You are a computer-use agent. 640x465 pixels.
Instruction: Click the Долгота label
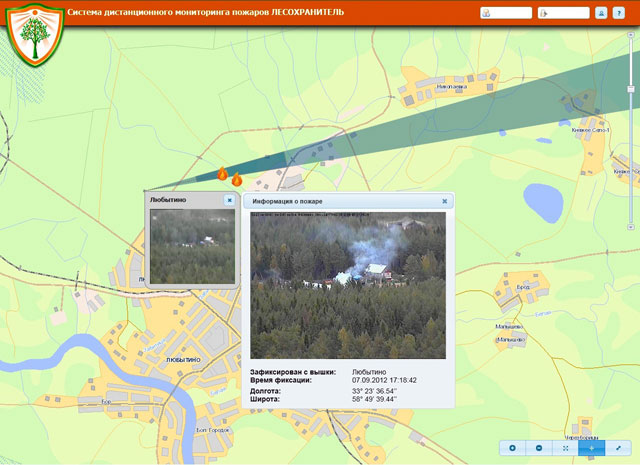click(x=265, y=391)
